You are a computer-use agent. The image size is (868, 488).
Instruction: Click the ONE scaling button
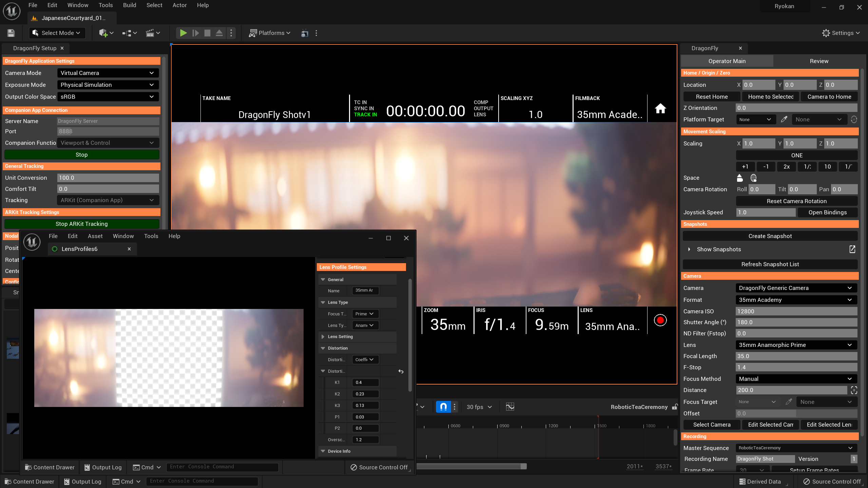pos(796,155)
